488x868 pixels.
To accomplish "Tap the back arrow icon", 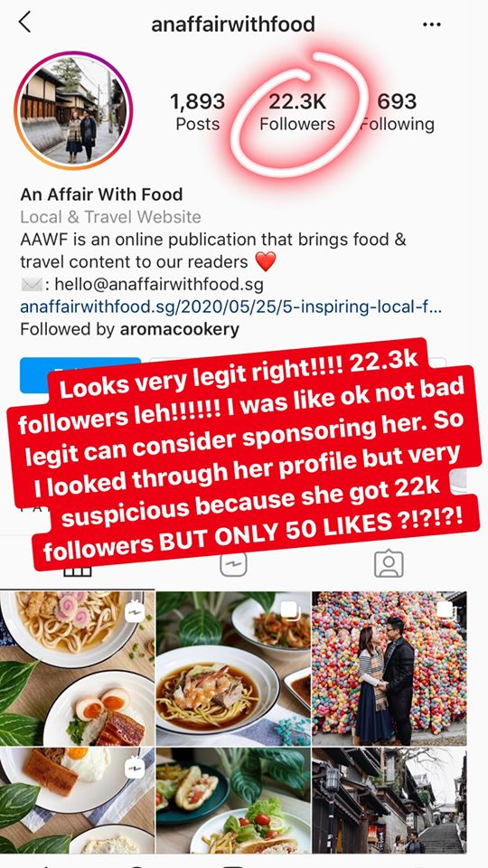I will click(x=24, y=22).
